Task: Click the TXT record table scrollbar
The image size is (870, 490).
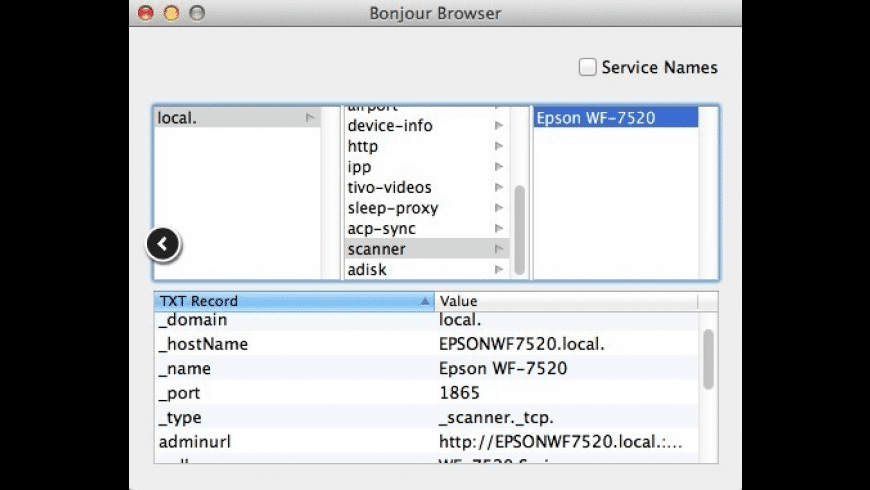Action: point(708,359)
